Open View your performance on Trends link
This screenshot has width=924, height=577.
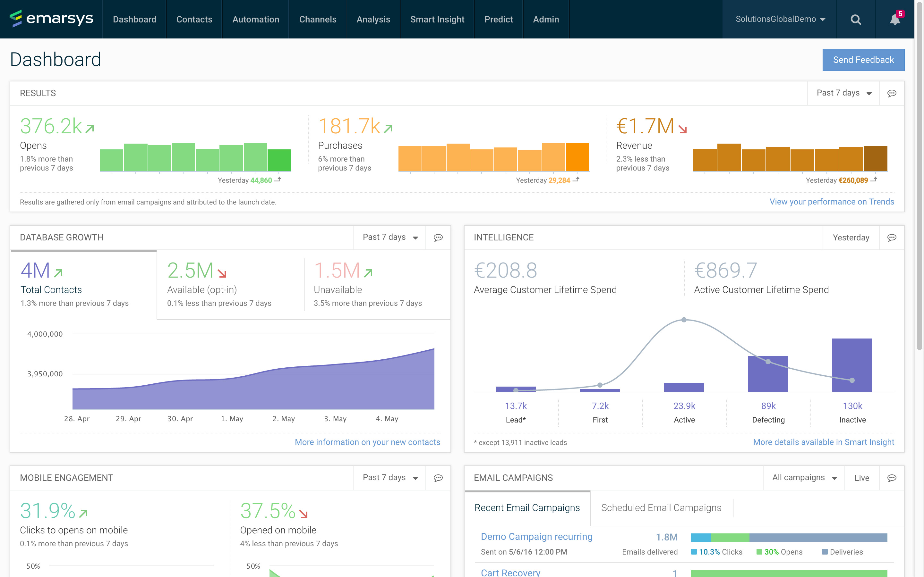(x=831, y=202)
